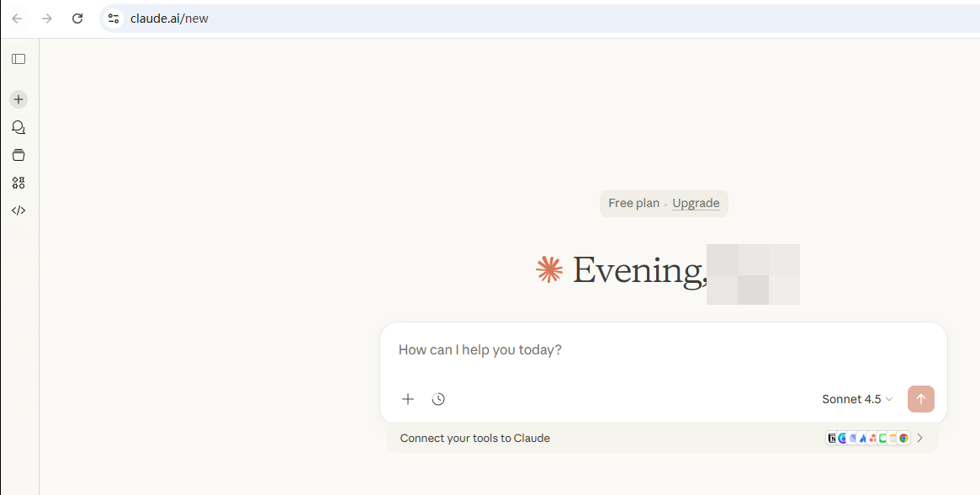Click the browser back arrow
The width and height of the screenshot is (980, 495).
point(18,19)
